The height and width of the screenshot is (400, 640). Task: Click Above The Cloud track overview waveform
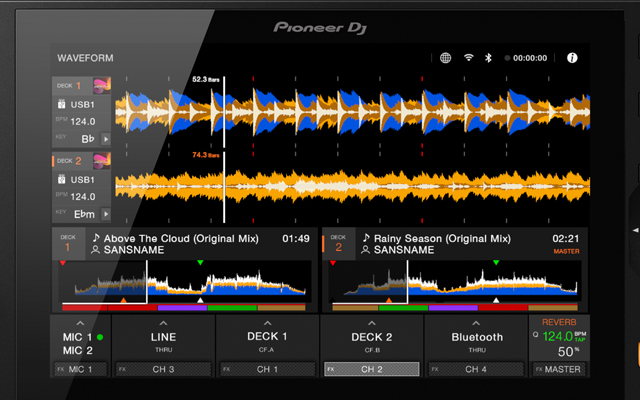click(183, 283)
